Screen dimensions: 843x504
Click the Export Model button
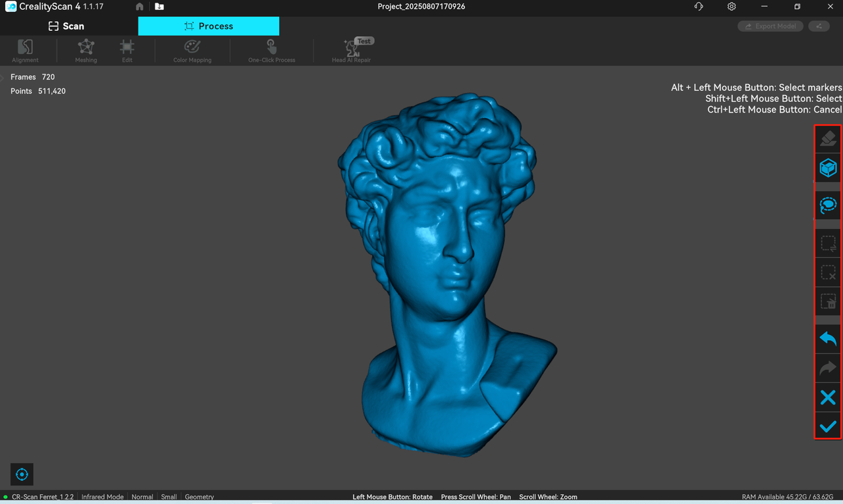coord(771,26)
